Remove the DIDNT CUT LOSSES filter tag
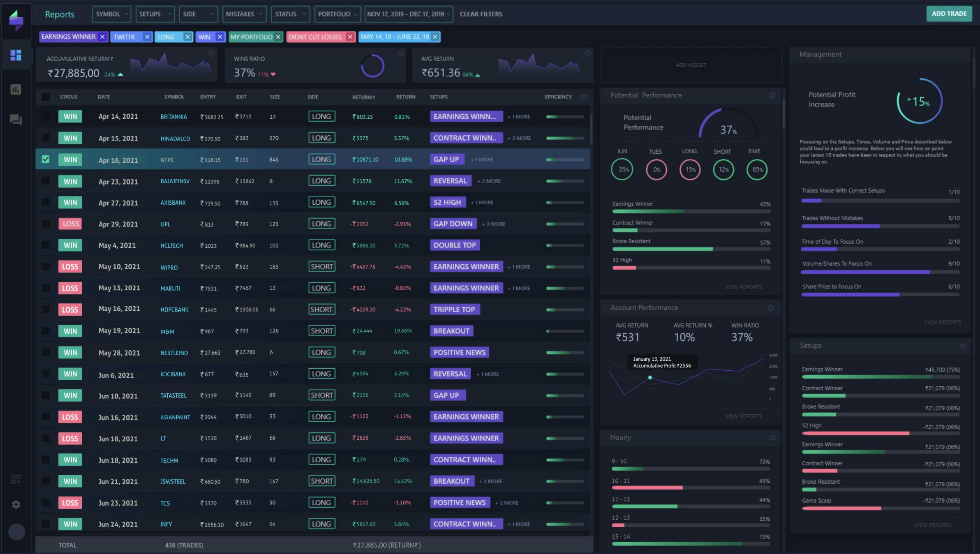This screenshot has height=554, width=980. (x=350, y=37)
